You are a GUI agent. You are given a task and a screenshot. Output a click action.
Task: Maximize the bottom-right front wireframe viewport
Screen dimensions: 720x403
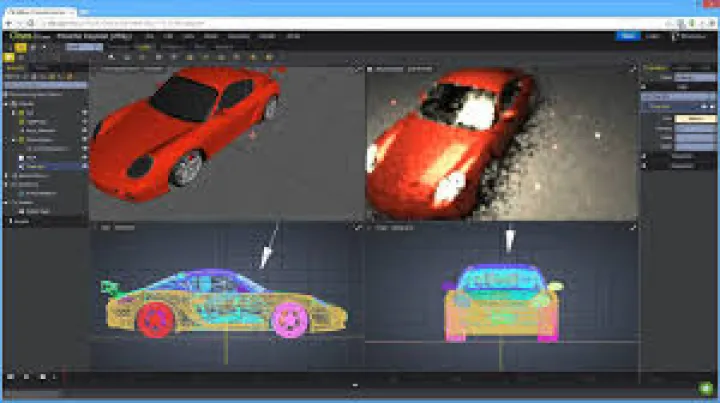pyautogui.click(x=631, y=229)
